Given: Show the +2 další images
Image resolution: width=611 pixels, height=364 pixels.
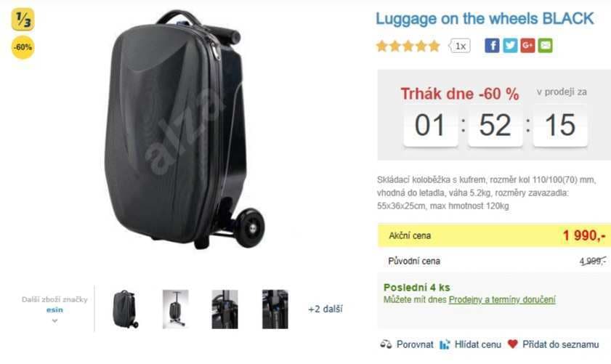Looking at the screenshot, I should (325, 309).
